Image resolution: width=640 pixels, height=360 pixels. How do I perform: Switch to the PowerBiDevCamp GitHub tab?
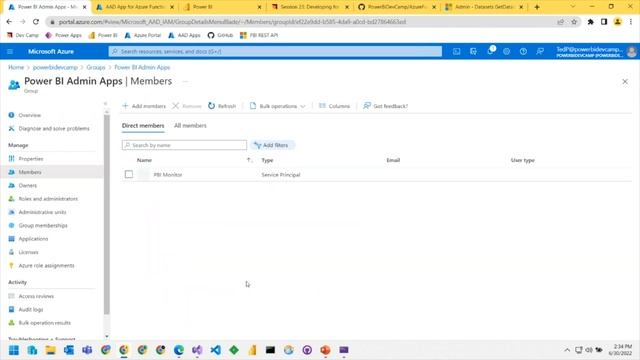click(x=397, y=7)
